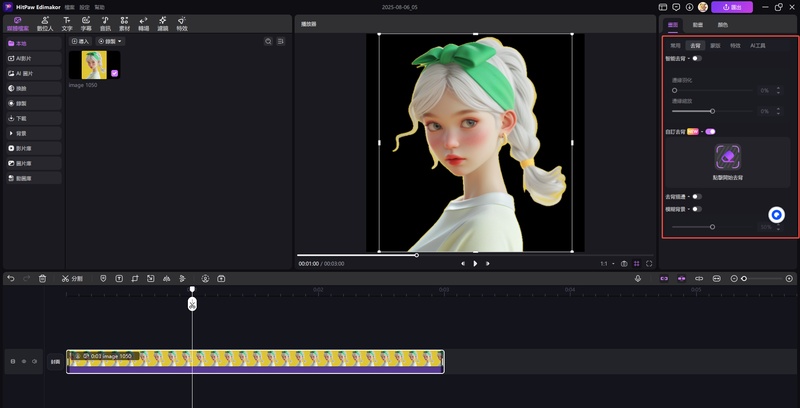Select 換臉 face swap in left sidebar
This screenshot has height=408, width=800.
coord(34,88)
